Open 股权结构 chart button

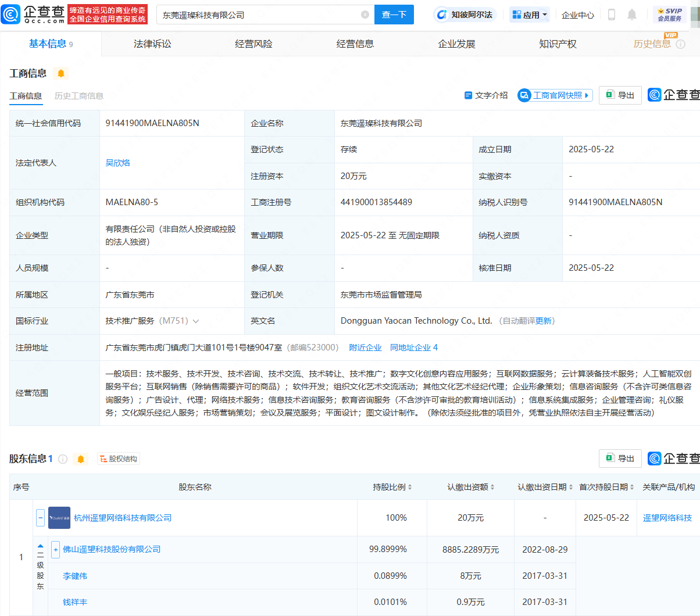119,459
